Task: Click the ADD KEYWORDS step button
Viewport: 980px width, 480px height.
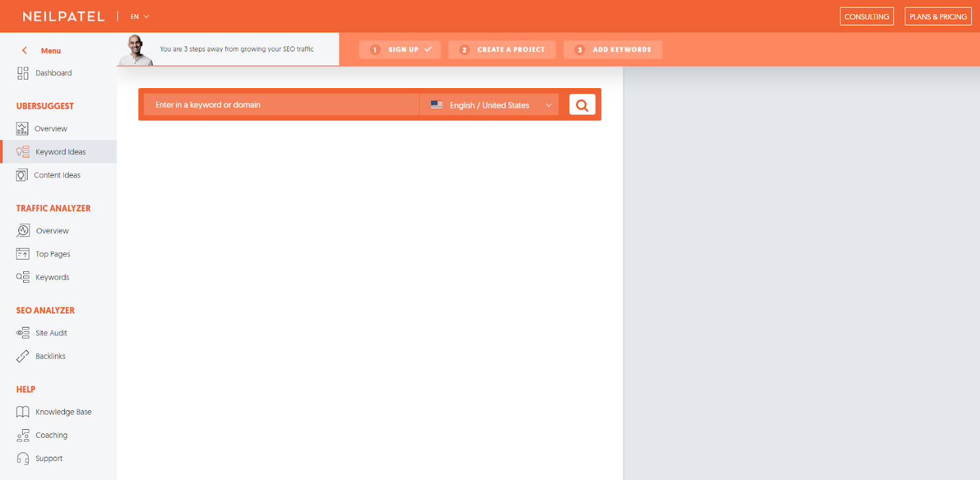Action: (612, 50)
